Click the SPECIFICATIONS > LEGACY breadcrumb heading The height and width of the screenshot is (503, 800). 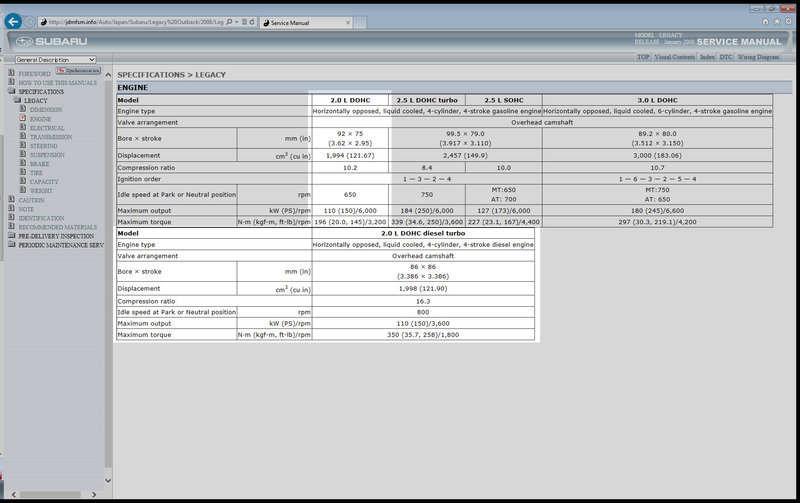[171, 74]
